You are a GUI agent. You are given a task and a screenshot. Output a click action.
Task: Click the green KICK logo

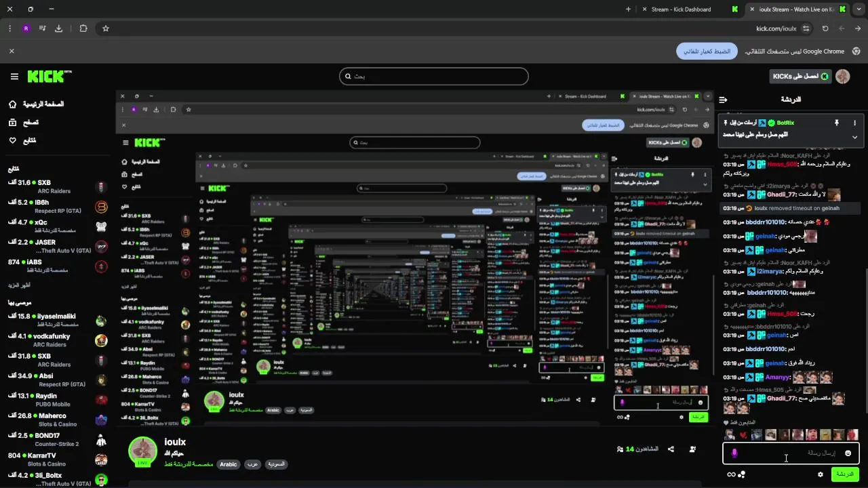point(49,76)
